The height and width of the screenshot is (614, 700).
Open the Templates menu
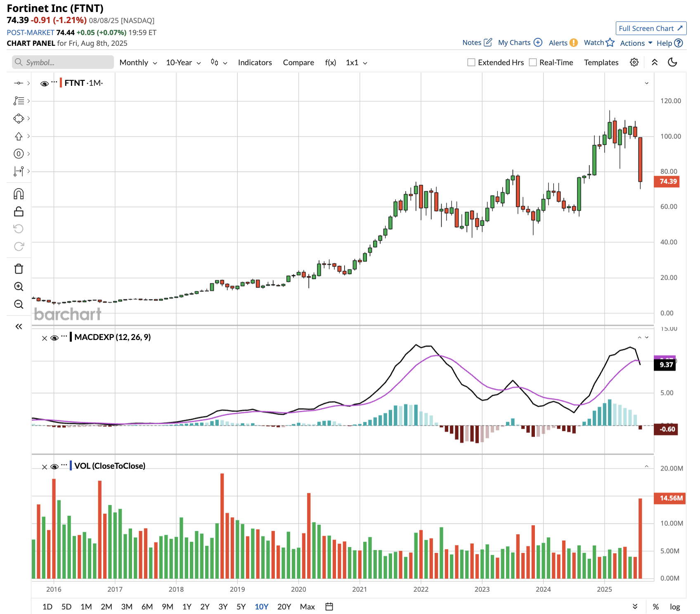[x=601, y=63]
